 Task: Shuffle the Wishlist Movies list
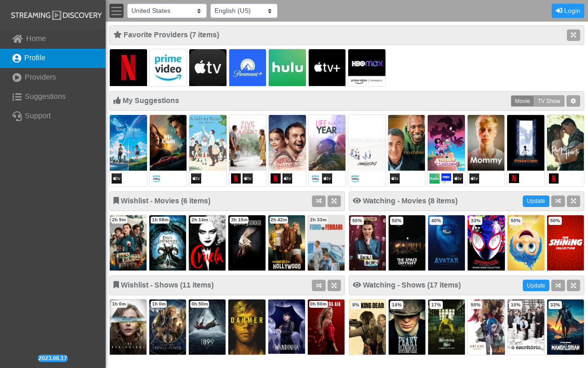click(x=319, y=201)
